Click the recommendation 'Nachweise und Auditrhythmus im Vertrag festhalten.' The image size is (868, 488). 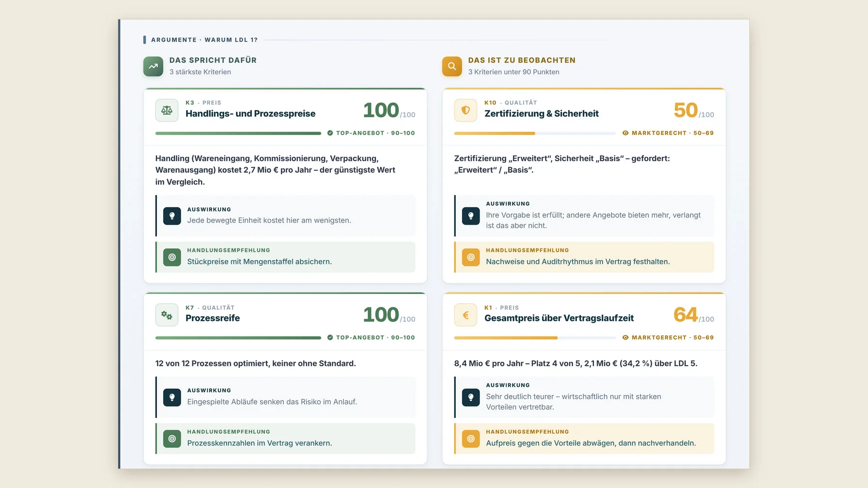pyautogui.click(x=578, y=262)
